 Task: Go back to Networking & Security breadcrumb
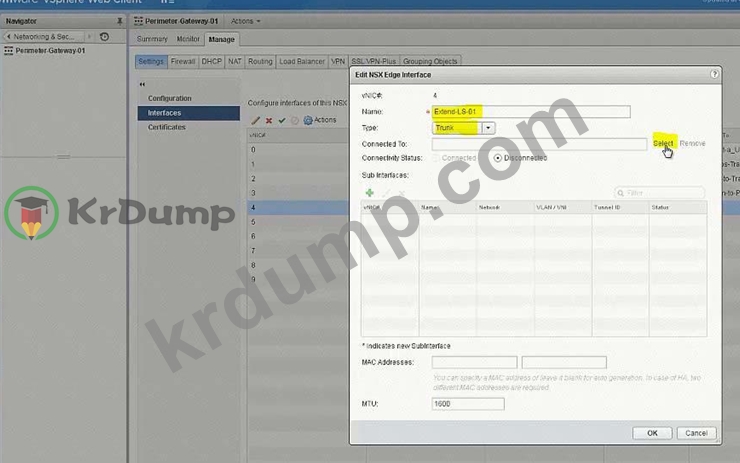coord(43,36)
